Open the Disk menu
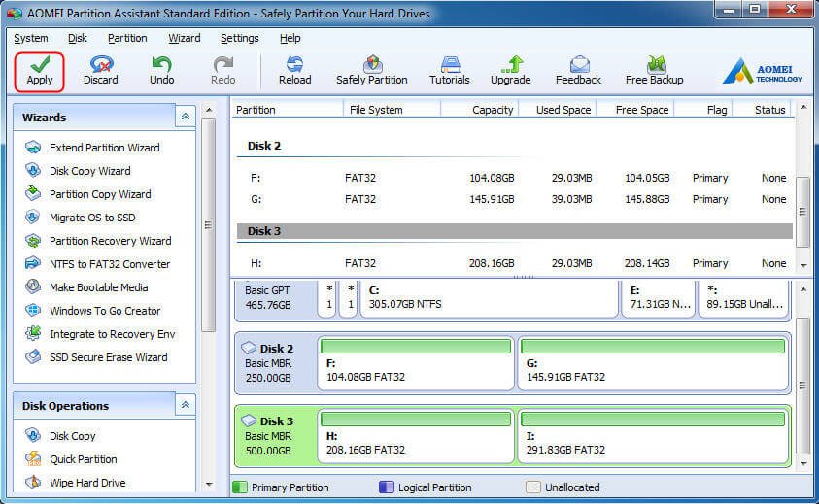819x504 pixels. [x=78, y=38]
